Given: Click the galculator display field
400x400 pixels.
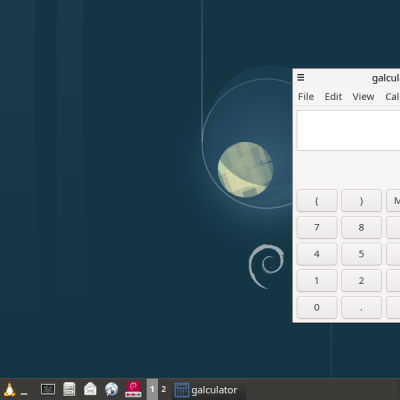Looking at the screenshot, I should [x=348, y=130].
